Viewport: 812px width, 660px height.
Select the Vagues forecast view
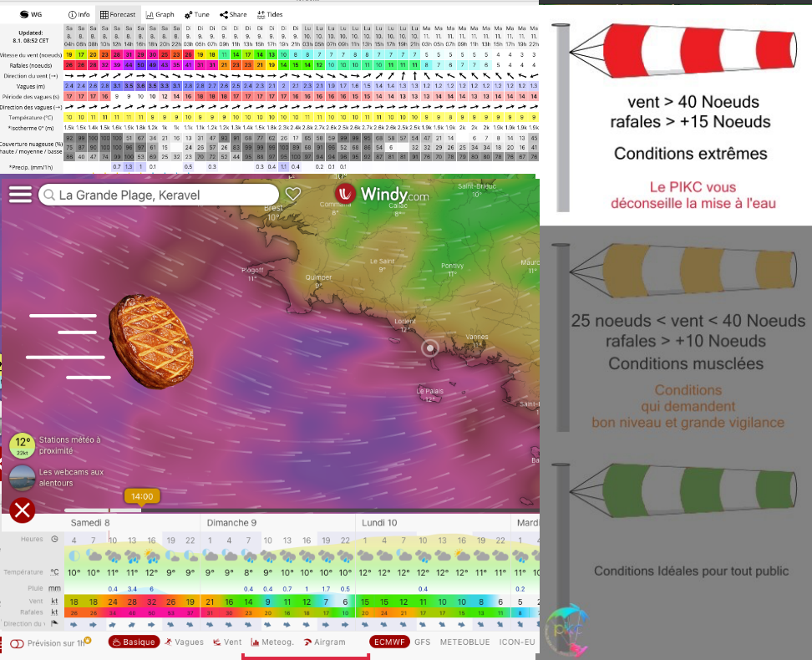click(184, 642)
